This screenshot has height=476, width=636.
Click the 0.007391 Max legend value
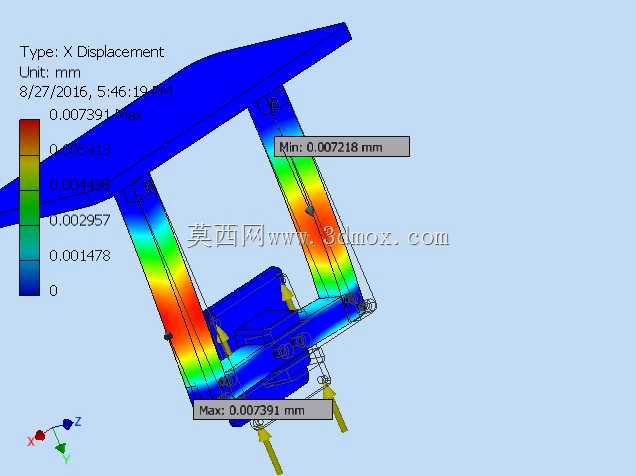[96, 115]
